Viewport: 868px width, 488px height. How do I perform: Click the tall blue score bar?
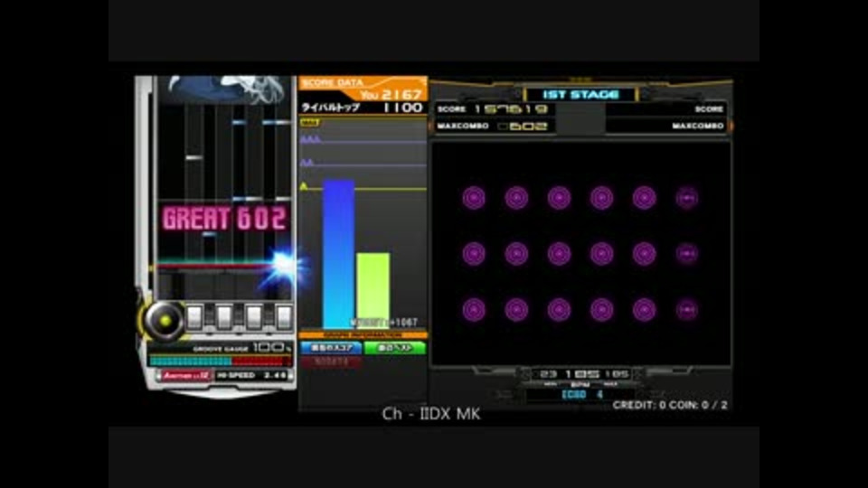tap(338, 254)
